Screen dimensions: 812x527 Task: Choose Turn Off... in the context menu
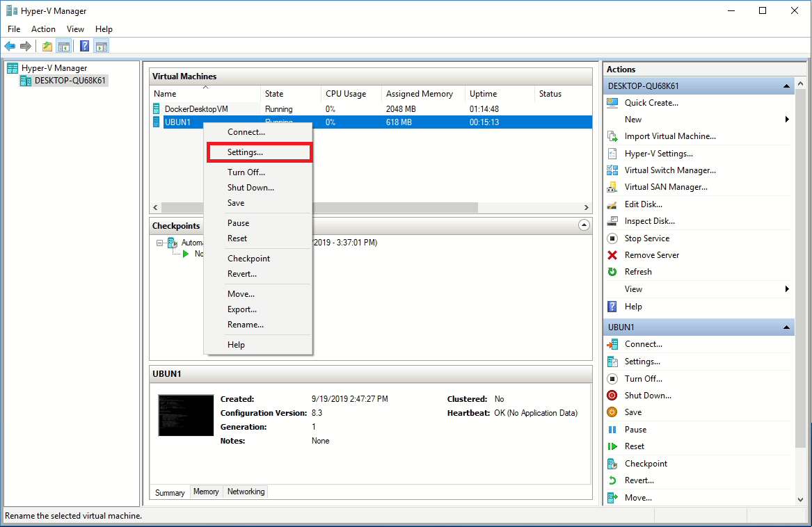pyautogui.click(x=260, y=172)
